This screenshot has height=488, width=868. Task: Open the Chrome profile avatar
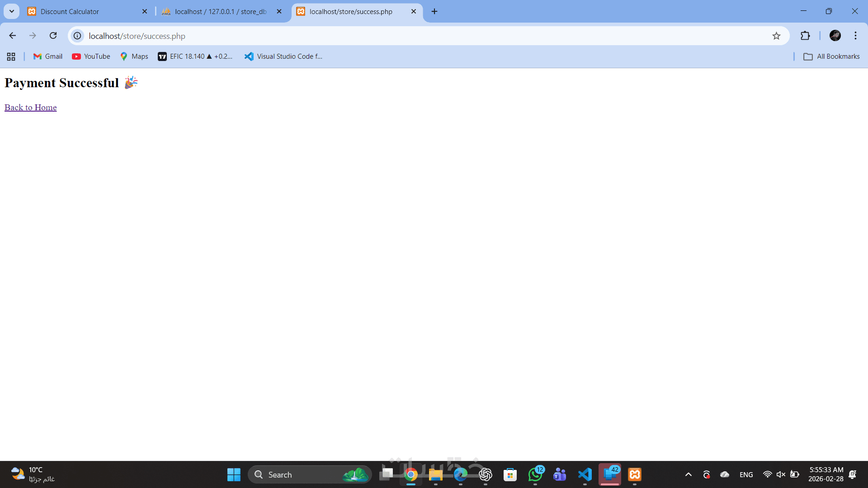pos(835,36)
